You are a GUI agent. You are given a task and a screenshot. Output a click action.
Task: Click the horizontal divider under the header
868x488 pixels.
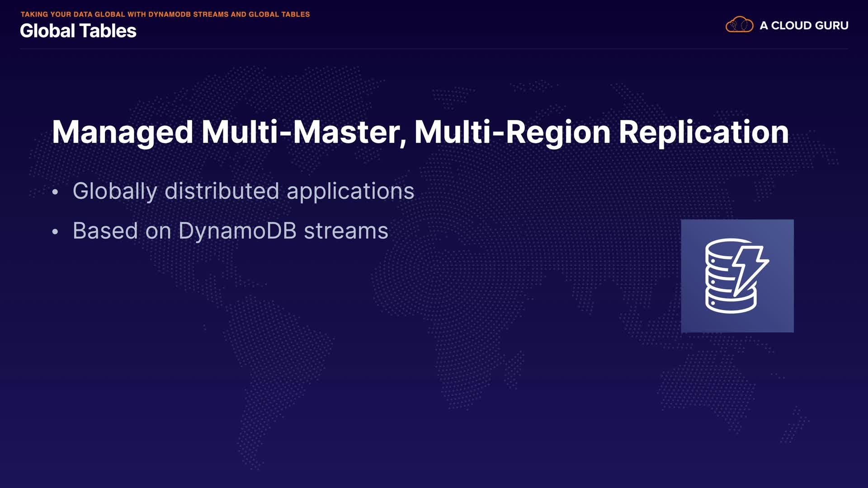(x=434, y=48)
